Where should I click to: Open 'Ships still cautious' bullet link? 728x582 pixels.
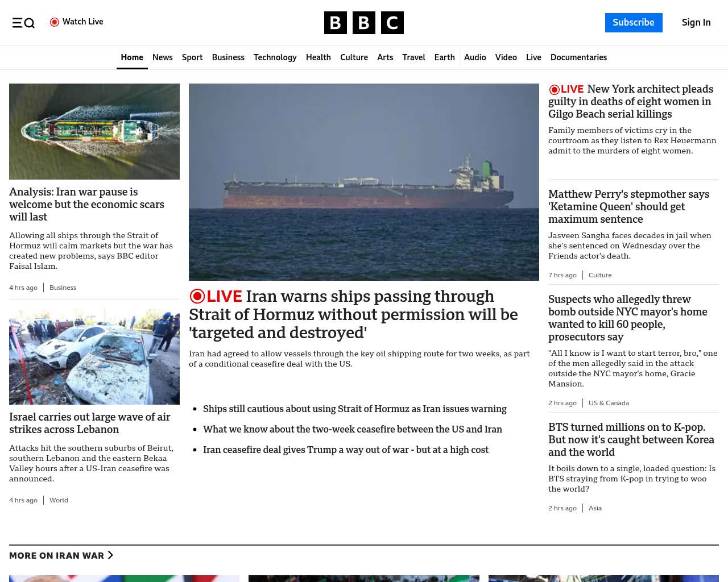click(354, 409)
